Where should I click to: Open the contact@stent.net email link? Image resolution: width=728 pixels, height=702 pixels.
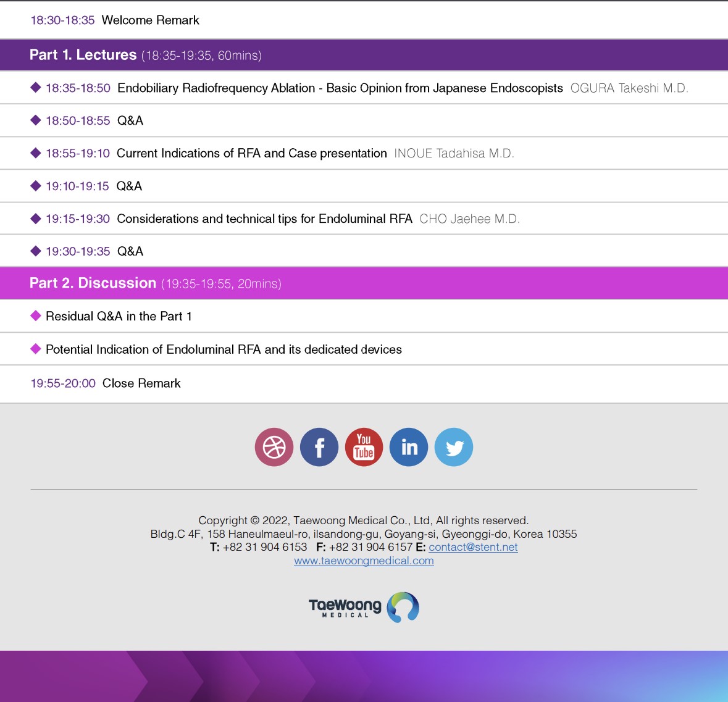(x=473, y=547)
